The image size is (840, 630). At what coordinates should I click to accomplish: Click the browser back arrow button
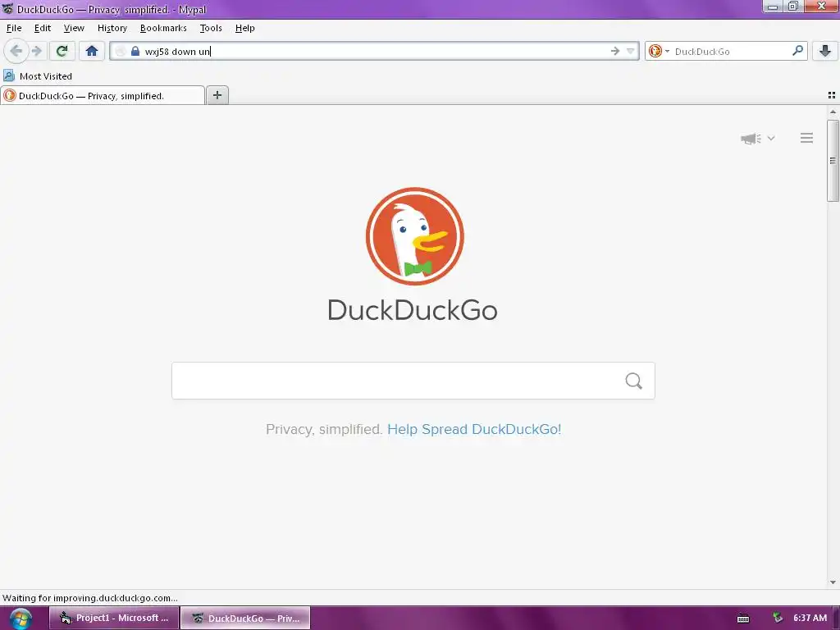pos(16,51)
